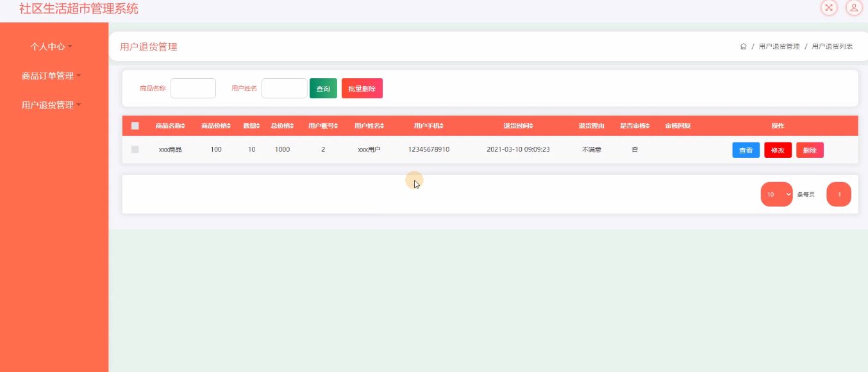This screenshot has width=868, height=372.
Task: Focus the 商品名称 search input field
Action: [x=193, y=89]
